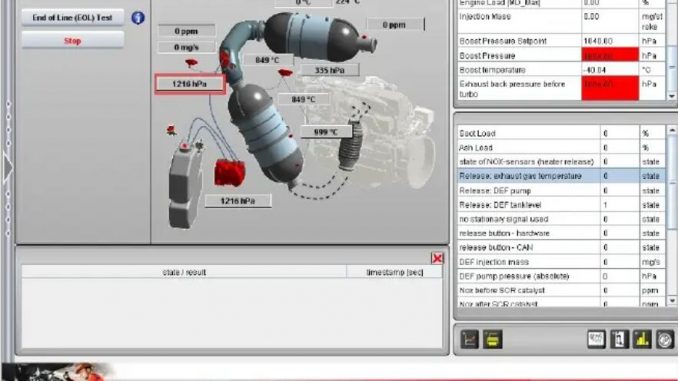
Task: Select the Soot Load row
Action: coord(561,134)
